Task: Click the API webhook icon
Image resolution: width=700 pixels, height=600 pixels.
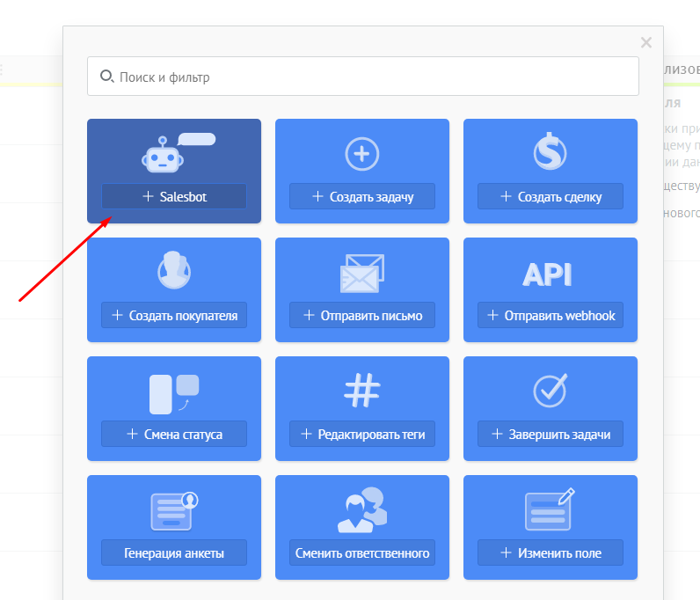Action: (x=547, y=274)
